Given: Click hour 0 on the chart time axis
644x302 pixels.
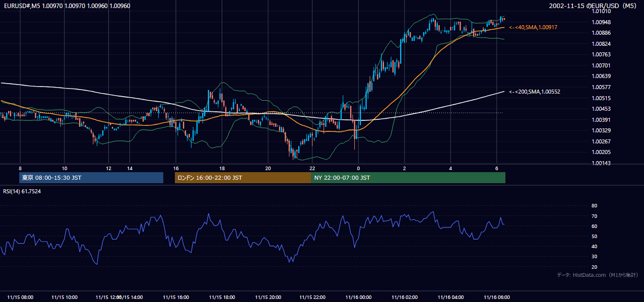Looking at the screenshot, I should click(358, 168).
